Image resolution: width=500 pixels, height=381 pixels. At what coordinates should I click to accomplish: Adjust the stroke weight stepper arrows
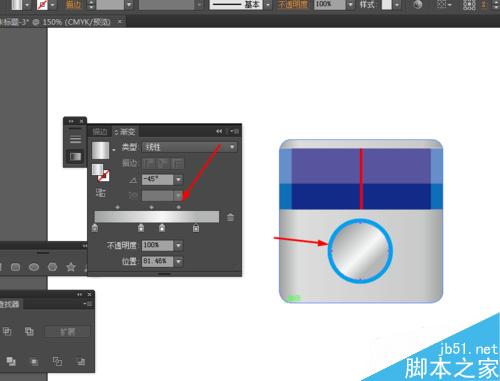(x=91, y=5)
